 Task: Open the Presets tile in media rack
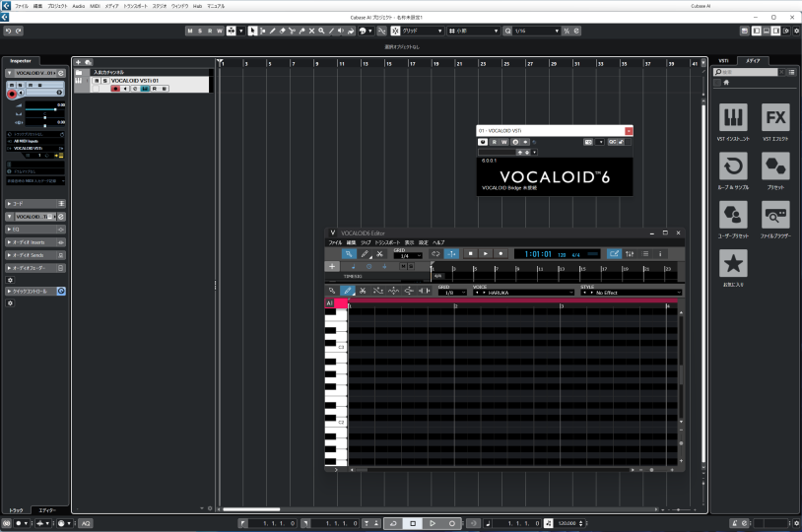(x=775, y=166)
